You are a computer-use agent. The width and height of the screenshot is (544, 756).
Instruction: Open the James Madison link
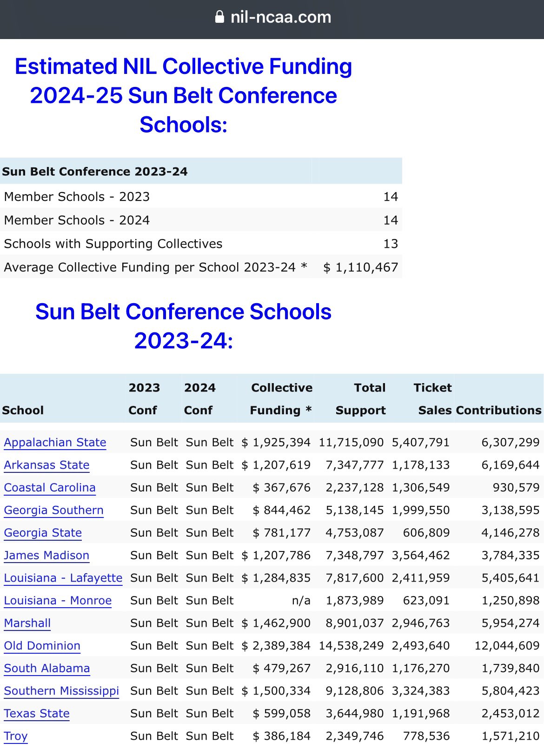pyautogui.click(x=46, y=555)
